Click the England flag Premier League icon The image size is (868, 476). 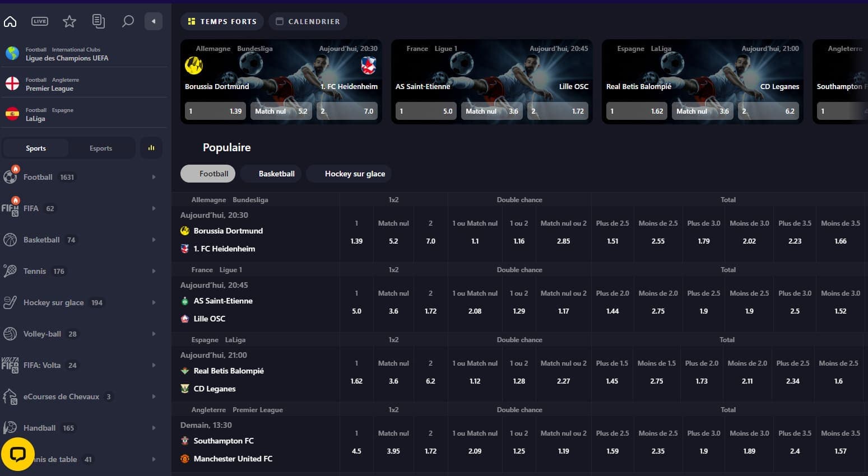coord(12,83)
